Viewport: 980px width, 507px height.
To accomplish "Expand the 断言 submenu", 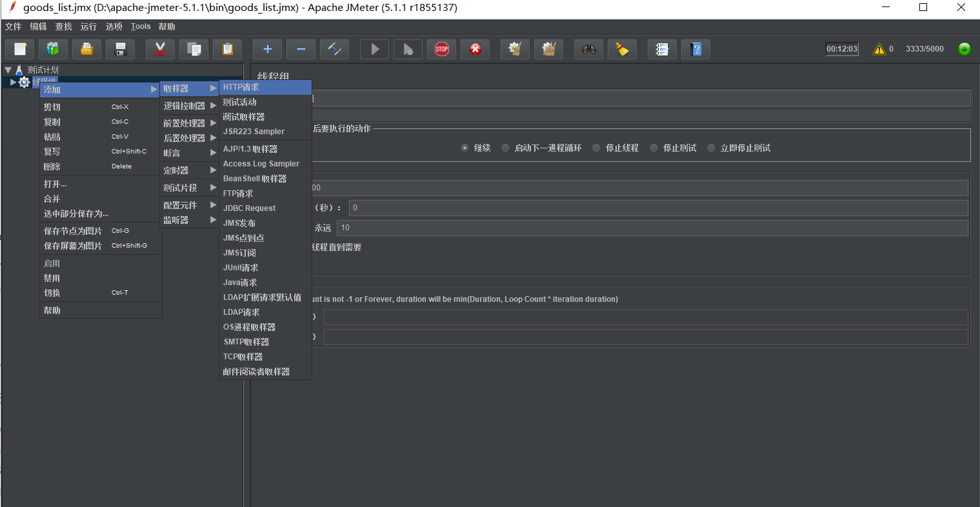I will 190,153.
